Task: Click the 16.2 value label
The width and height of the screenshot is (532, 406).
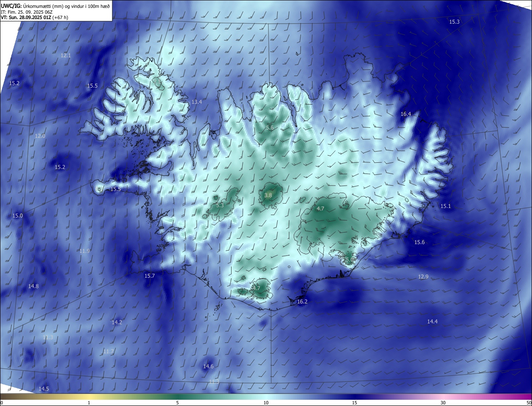Action: pyautogui.click(x=302, y=301)
